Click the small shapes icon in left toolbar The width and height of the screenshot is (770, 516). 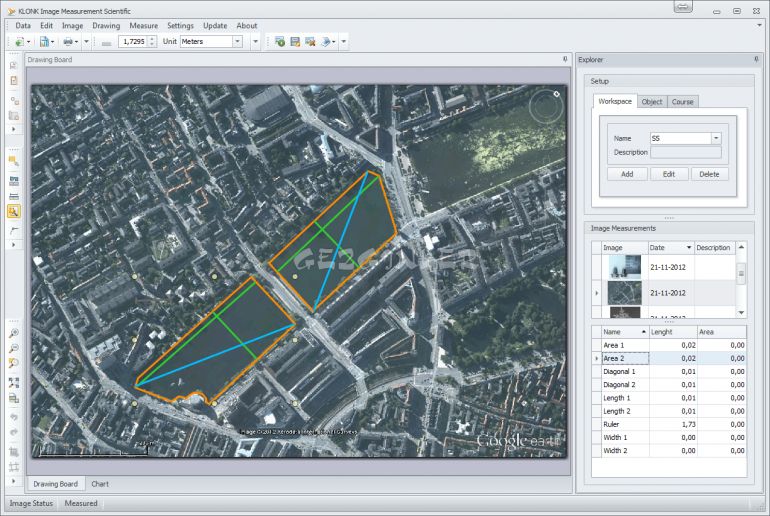14,101
